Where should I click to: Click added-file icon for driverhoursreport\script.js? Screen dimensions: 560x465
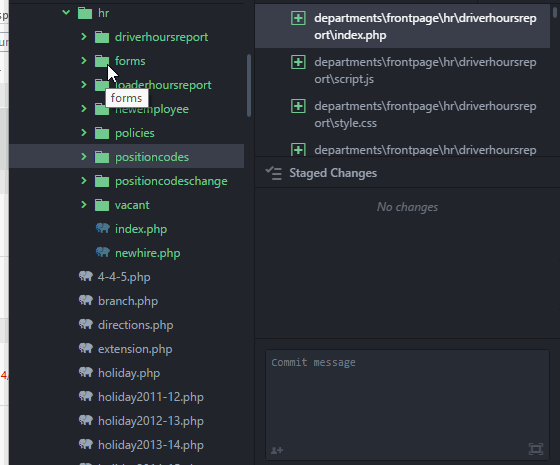(298, 62)
